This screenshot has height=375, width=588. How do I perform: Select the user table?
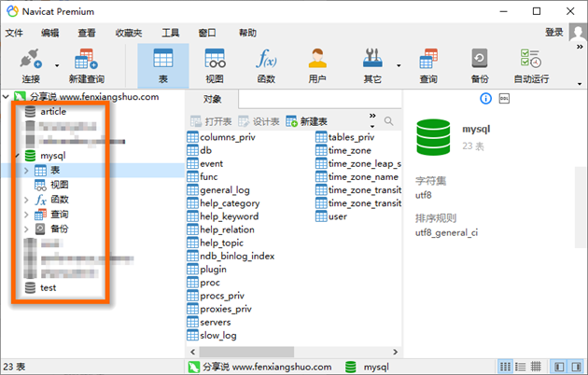pyautogui.click(x=331, y=216)
